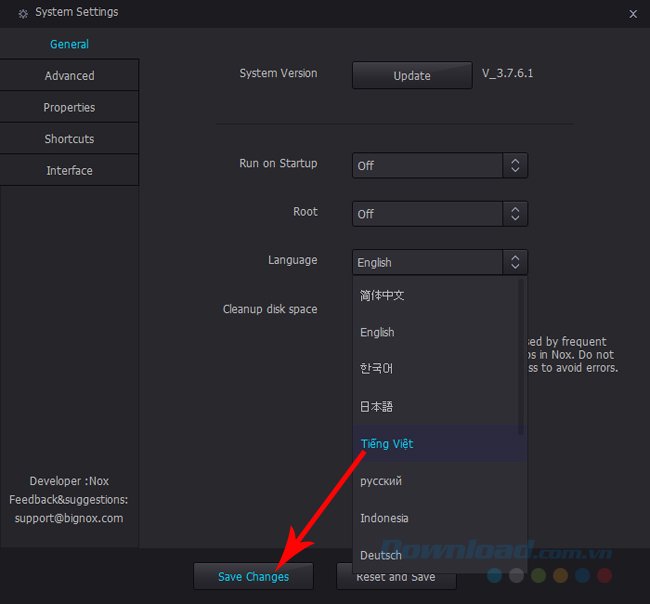Open the Properties tab
Viewport: 650px width, 604px height.
(x=69, y=107)
